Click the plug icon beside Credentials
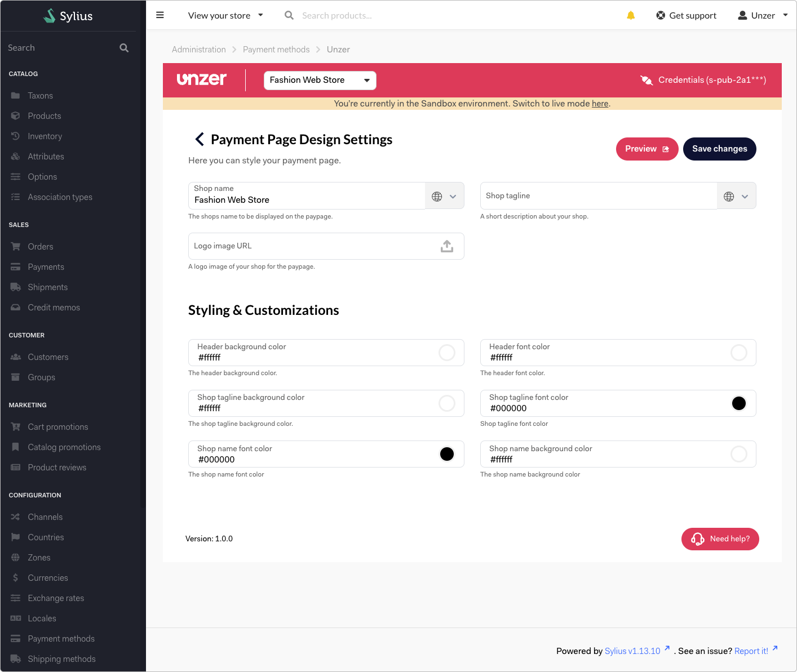The image size is (797, 672). [x=647, y=80]
